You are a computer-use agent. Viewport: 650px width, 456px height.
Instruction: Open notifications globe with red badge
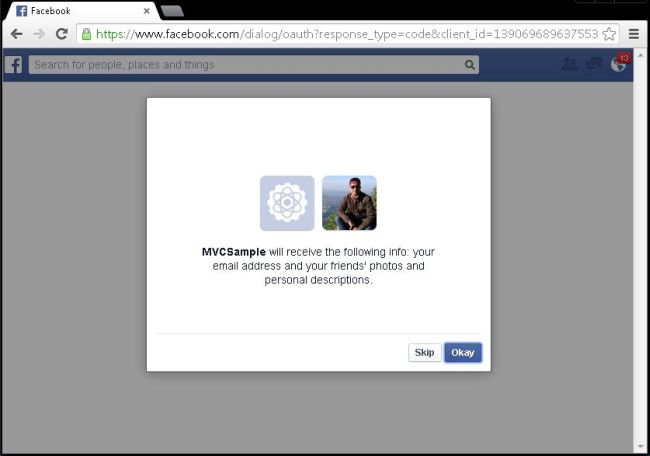(x=619, y=63)
